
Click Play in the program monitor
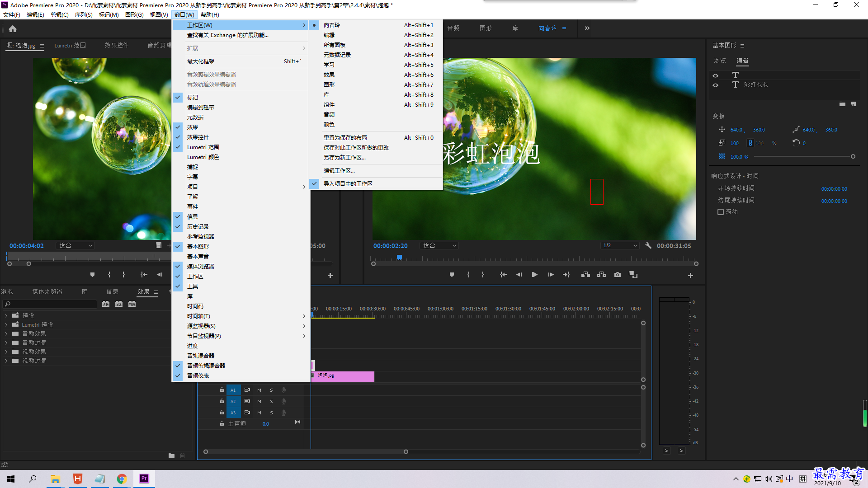point(534,275)
